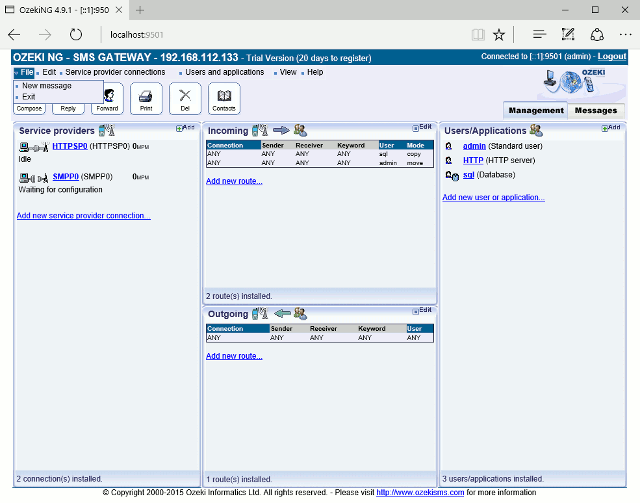
Task: Open the HTTPSP0 service provider link
Action: pyautogui.click(x=70, y=146)
